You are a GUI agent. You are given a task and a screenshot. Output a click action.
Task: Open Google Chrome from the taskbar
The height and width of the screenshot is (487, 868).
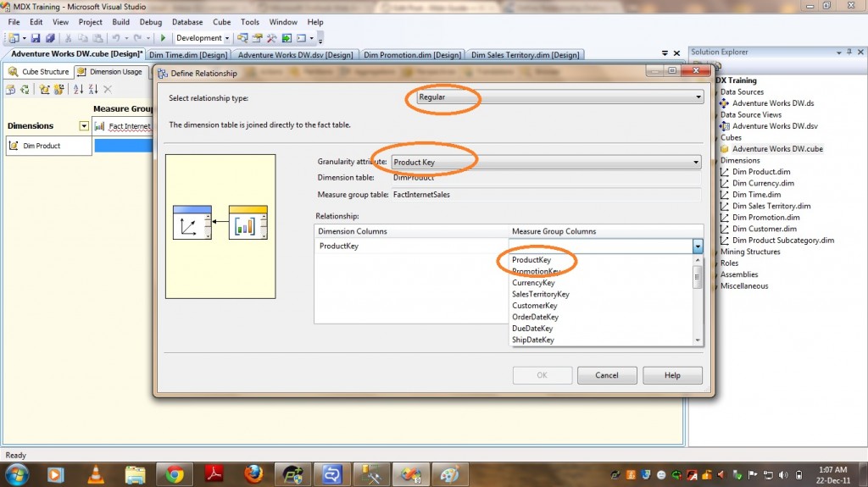tap(175, 474)
